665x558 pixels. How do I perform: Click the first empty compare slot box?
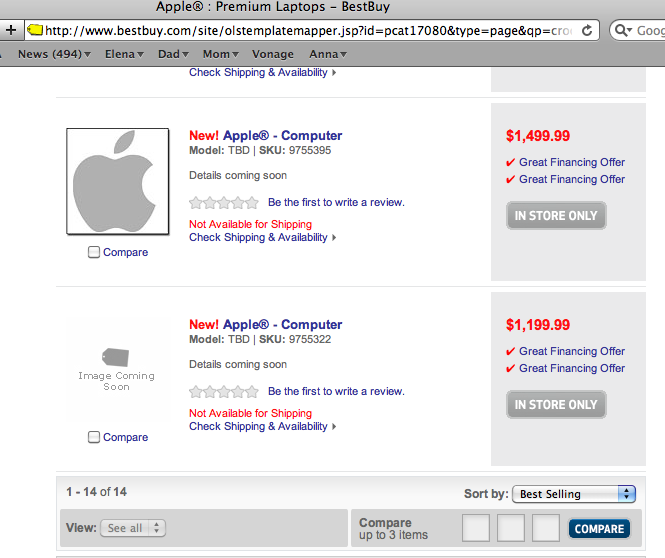tap(476, 528)
